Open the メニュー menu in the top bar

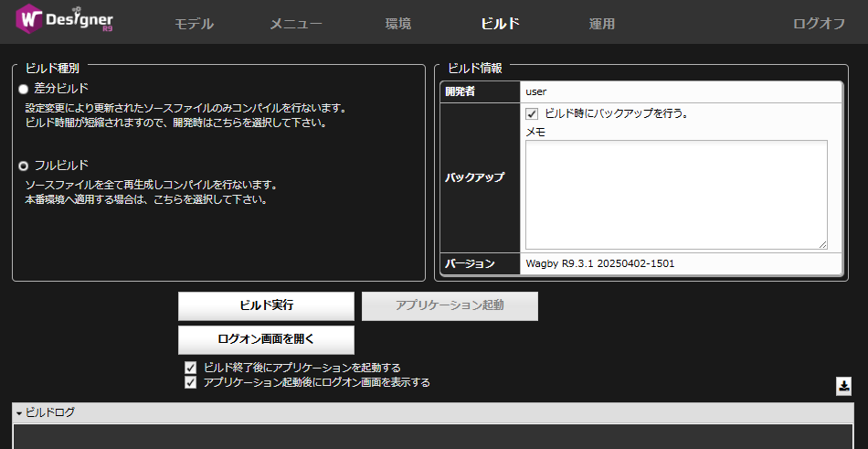[x=295, y=24]
